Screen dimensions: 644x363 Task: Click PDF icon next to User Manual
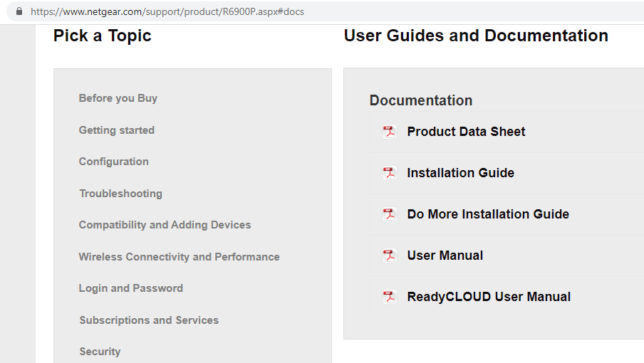tap(390, 256)
